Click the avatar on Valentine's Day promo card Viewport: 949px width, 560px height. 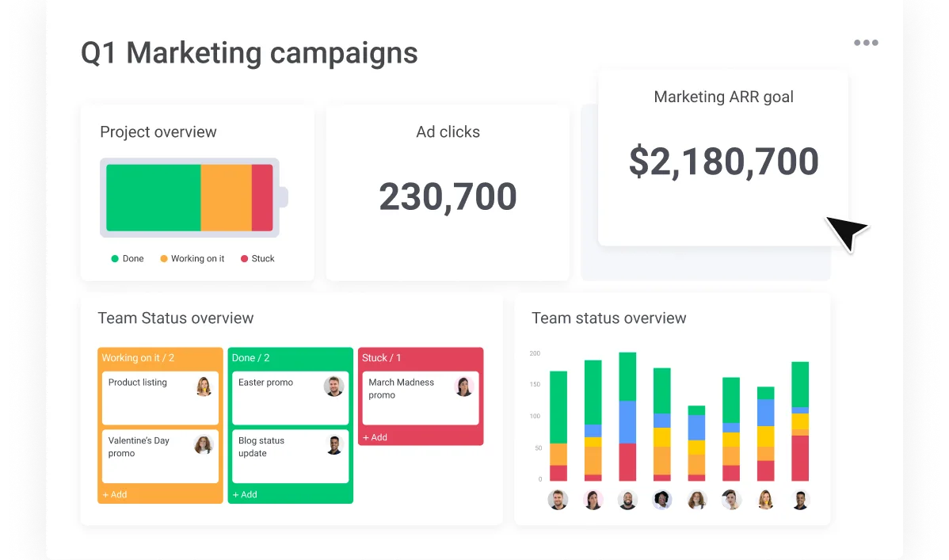pyautogui.click(x=204, y=444)
